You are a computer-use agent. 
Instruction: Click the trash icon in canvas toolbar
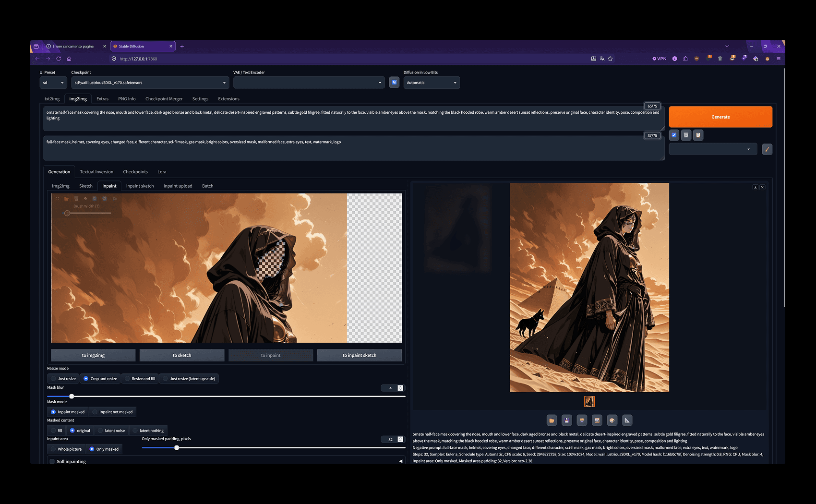coord(76,198)
